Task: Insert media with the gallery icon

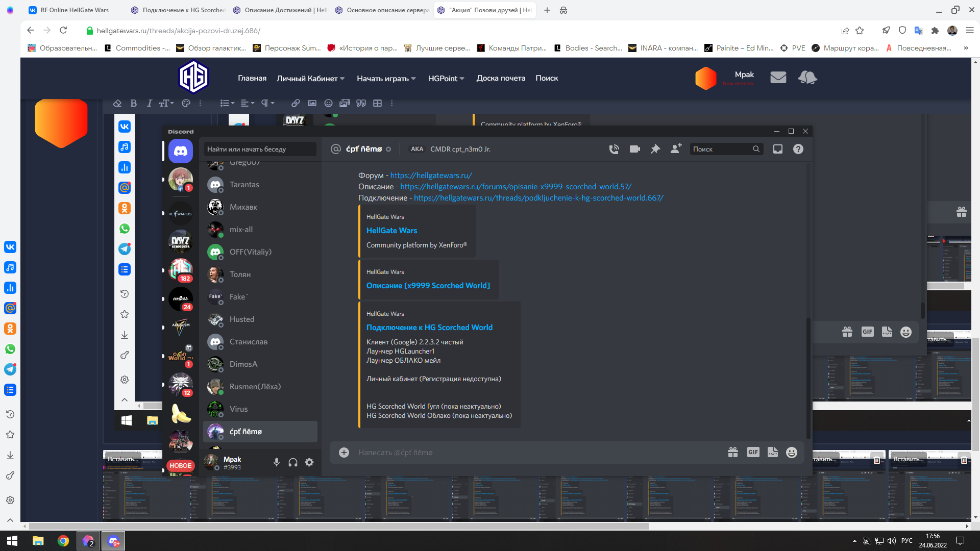Action: (x=345, y=103)
